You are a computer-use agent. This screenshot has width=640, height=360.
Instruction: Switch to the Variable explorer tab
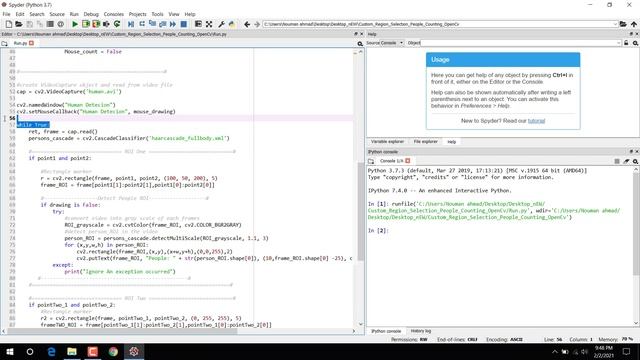[387, 142]
